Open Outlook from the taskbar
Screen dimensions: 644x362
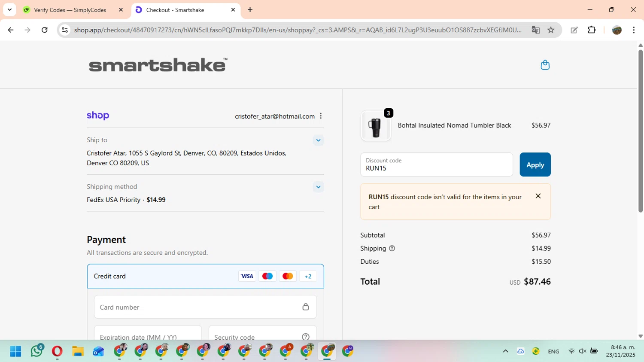coord(98,351)
